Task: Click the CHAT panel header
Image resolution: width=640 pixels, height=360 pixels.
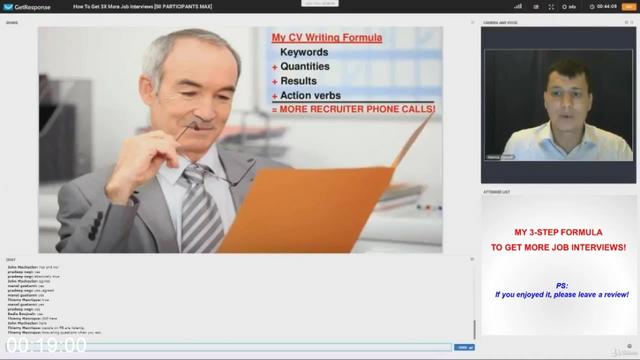Action: pos(11,260)
